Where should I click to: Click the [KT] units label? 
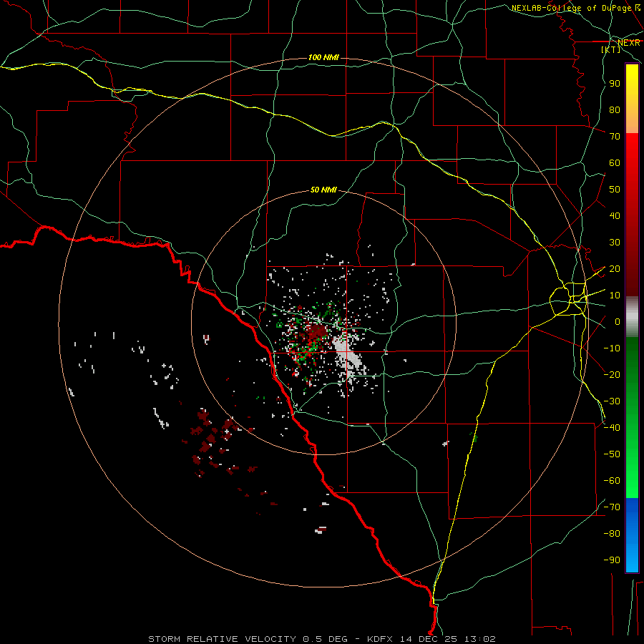point(611,49)
